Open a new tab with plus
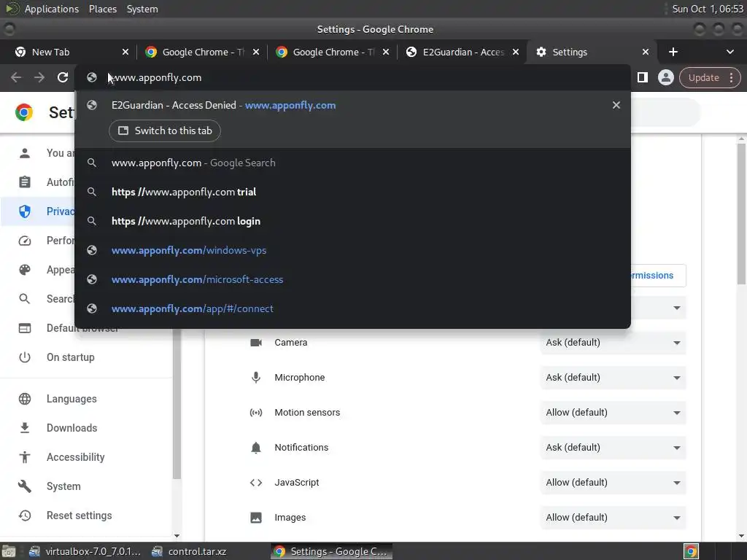This screenshot has height=560, width=747. pyautogui.click(x=673, y=52)
